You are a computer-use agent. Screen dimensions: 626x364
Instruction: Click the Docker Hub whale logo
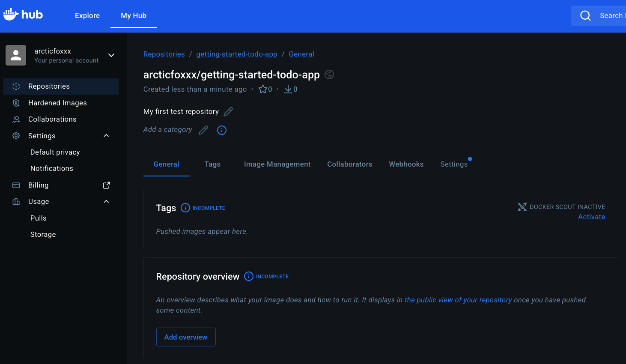[x=23, y=15]
